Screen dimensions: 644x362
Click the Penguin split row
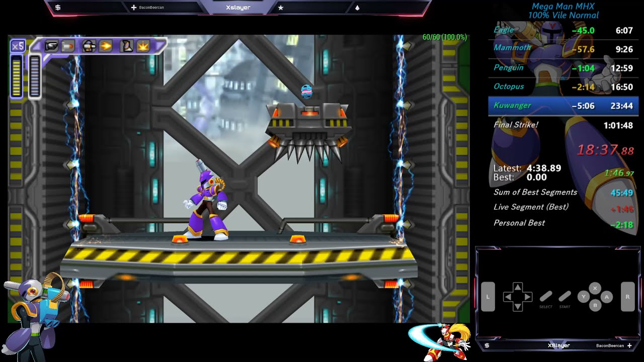(563, 68)
